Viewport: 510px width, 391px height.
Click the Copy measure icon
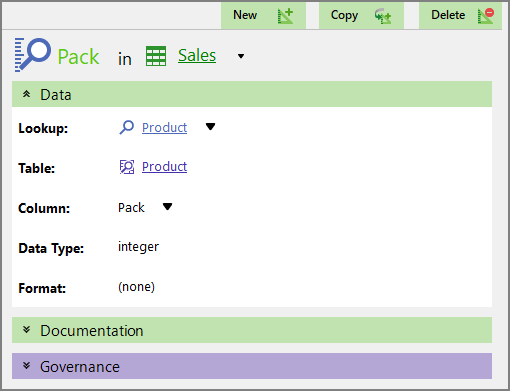383,16
